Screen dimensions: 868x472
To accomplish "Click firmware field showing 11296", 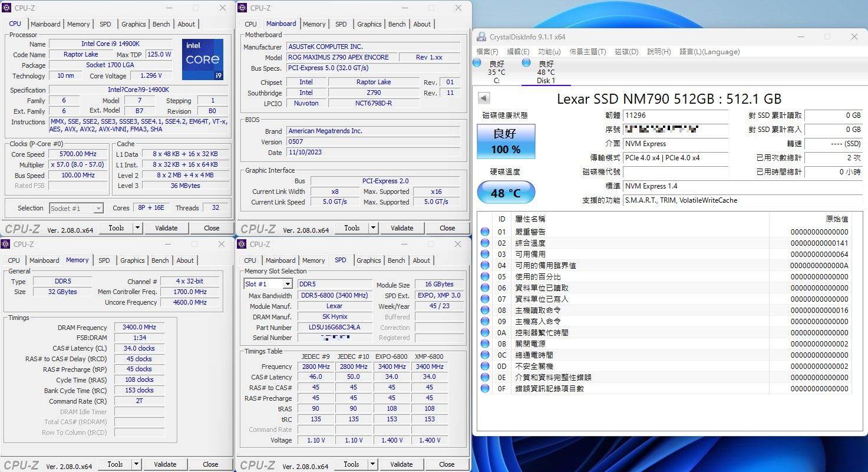I will [x=675, y=115].
